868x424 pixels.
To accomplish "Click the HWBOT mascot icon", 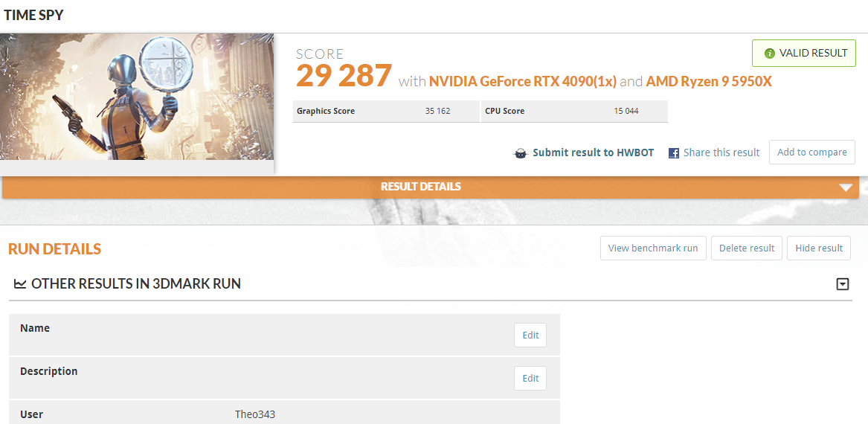I will click(x=521, y=153).
